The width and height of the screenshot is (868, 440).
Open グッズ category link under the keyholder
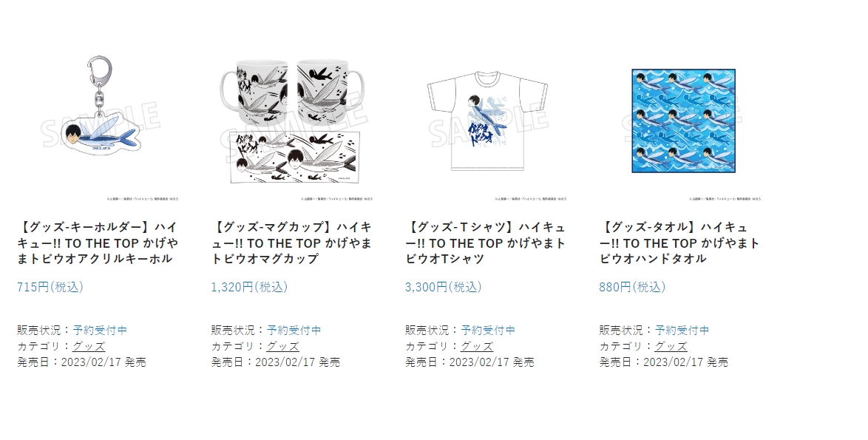click(x=89, y=347)
